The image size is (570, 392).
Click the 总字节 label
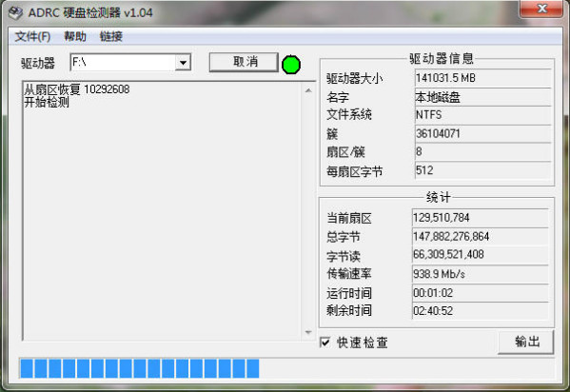pos(344,237)
